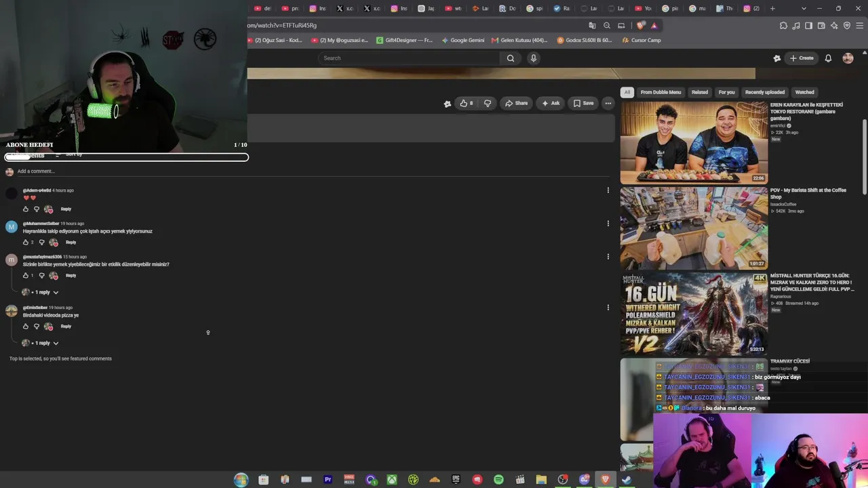The image size is (868, 488).
Task: Focus the YouTube search field
Action: point(411,58)
